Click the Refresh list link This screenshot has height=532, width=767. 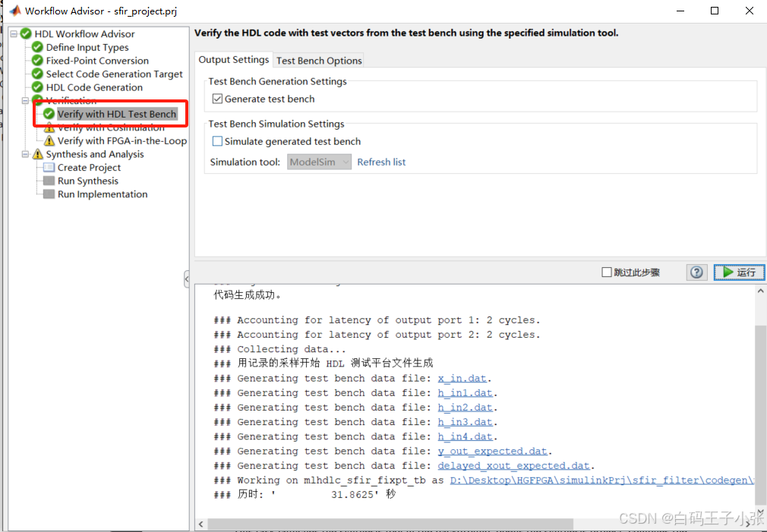381,162
